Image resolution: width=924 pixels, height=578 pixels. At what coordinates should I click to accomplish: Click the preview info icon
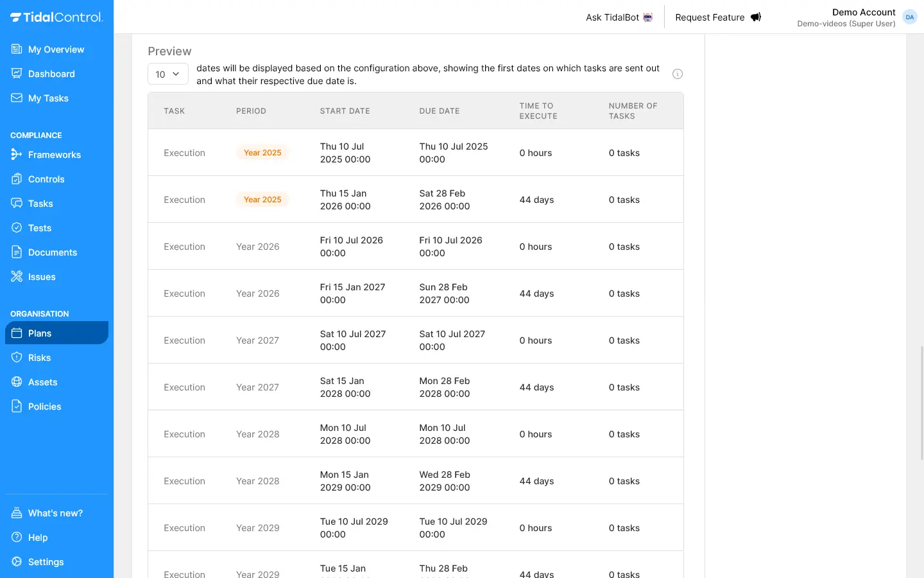tap(677, 74)
